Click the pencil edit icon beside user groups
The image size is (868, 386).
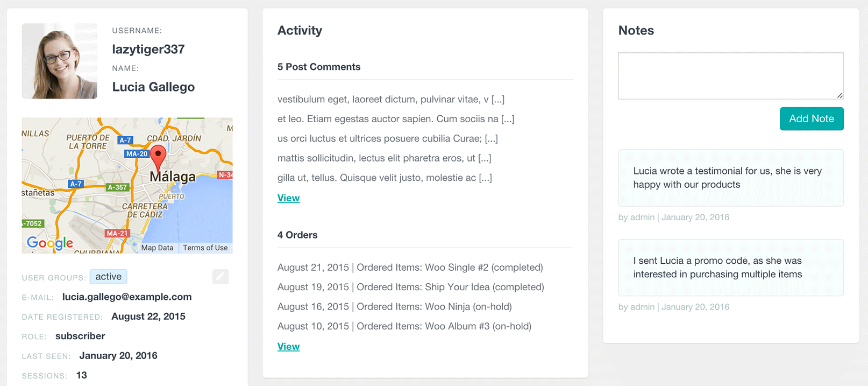pyautogui.click(x=220, y=277)
